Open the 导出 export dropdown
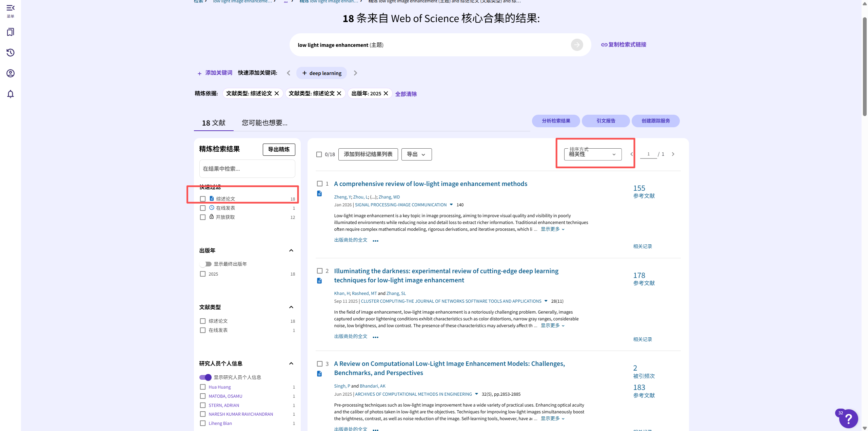 (416, 154)
